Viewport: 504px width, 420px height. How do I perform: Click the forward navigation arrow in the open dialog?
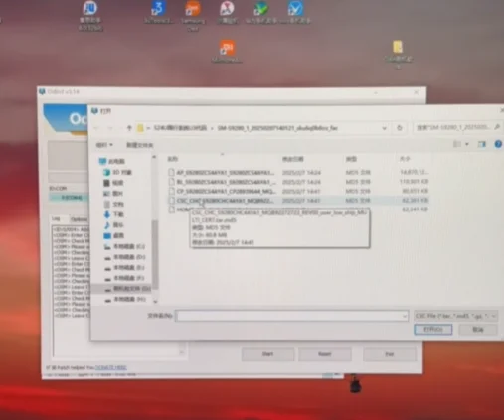click(110, 128)
